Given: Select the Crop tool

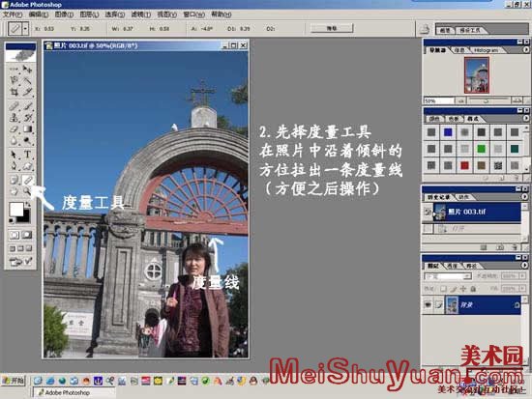Looking at the screenshot, I should (x=14, y=92).
